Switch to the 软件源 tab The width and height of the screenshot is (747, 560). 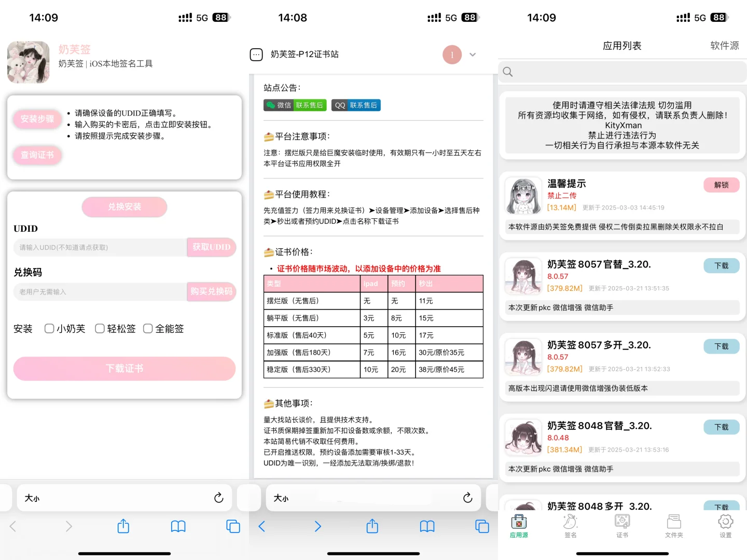coord(725,45)
